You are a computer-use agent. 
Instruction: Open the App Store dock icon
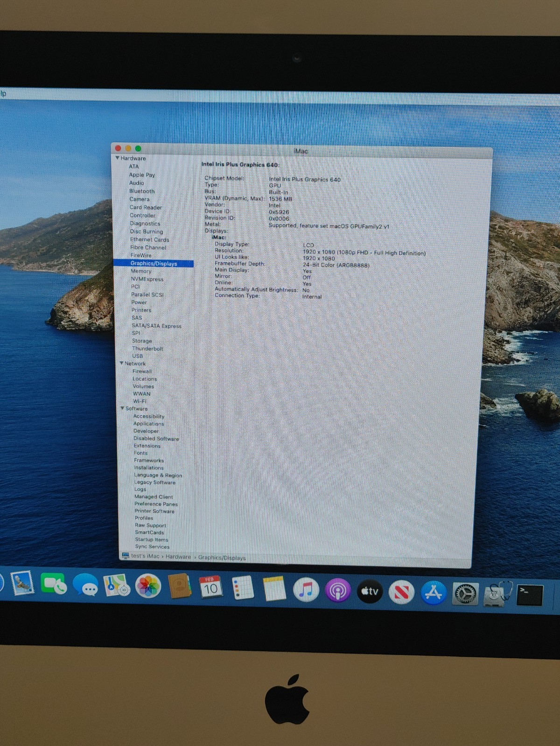433,593
